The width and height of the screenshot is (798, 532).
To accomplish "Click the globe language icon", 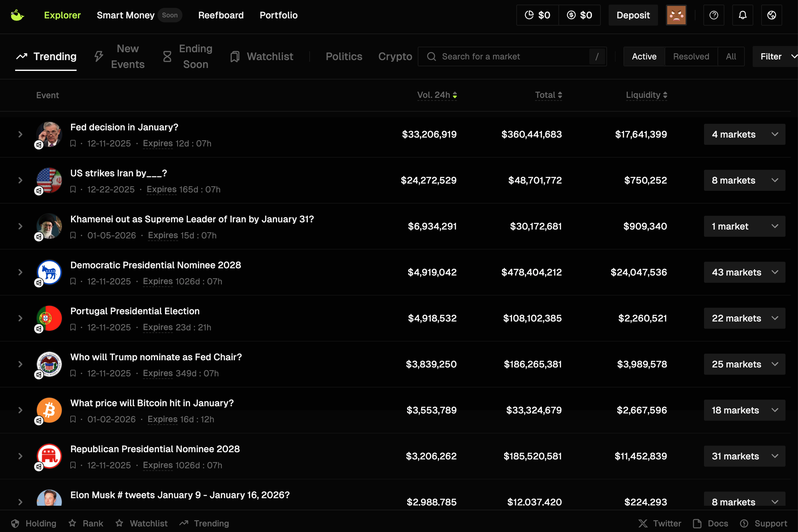I will (x=771, y=15).
